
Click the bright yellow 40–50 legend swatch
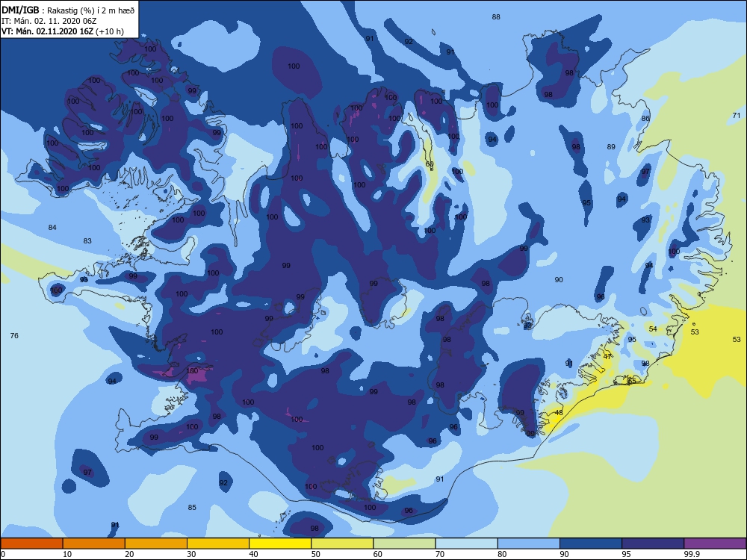click(x=280, y=544)
